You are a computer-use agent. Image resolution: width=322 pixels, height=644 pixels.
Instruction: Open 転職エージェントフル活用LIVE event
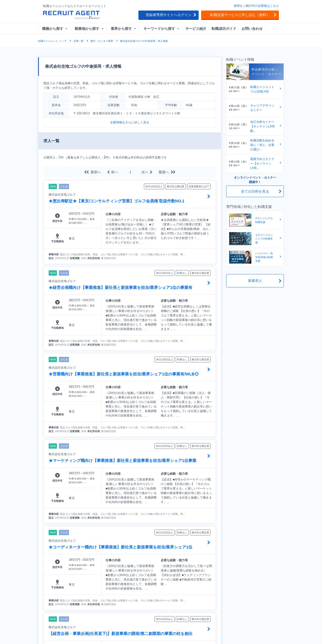[262, 89]
